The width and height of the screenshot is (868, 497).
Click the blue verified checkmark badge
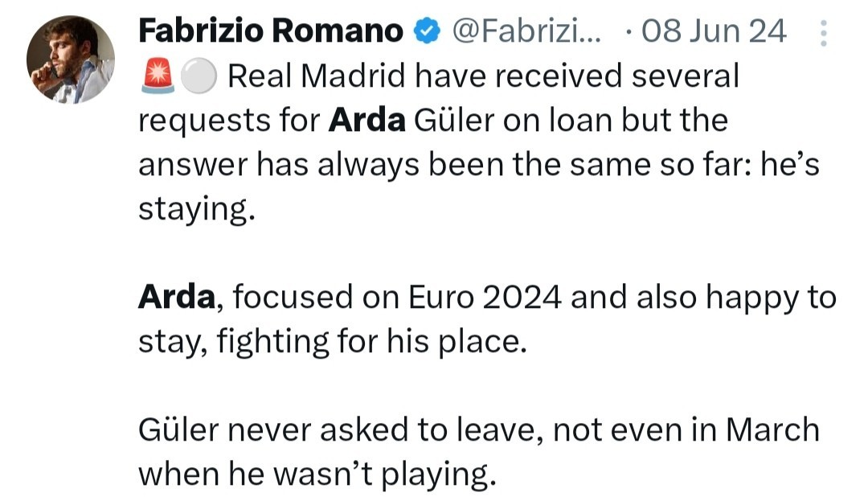428,31
